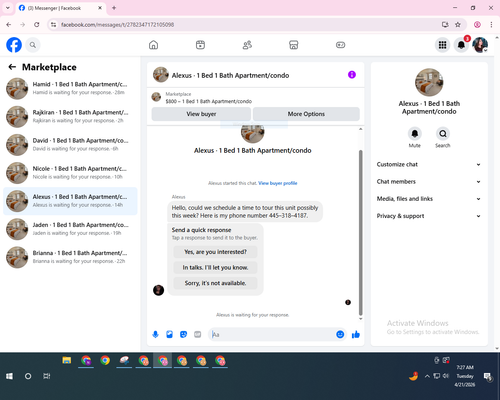This screenshot has width=500, height=400.
Task: Show hidden system tray icons chevron
Action: (x=427, y=376)
